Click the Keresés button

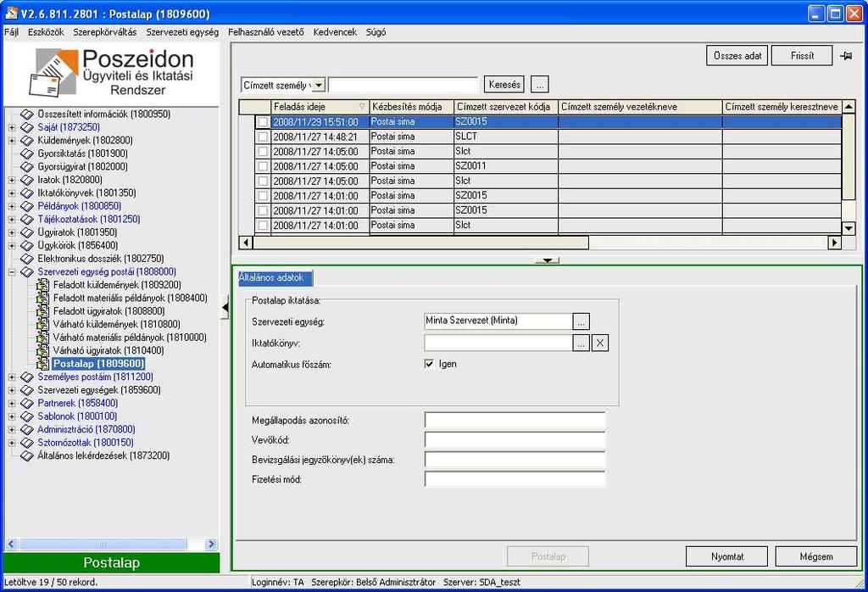pyautogui.click(x=504, y=85)
